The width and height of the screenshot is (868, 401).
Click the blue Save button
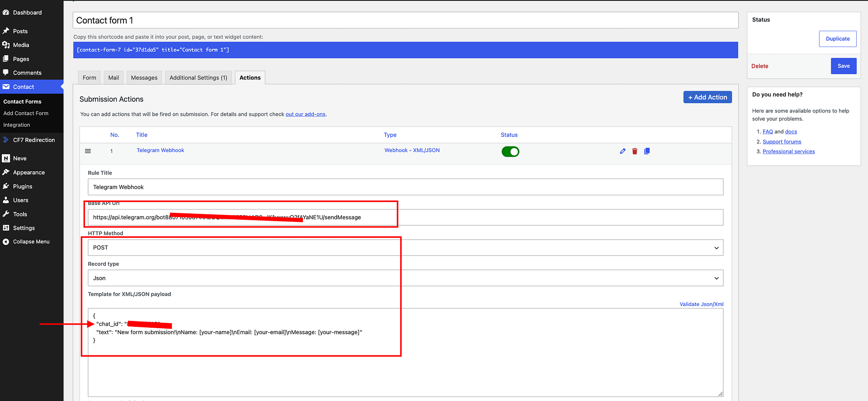tap(844, 66)
